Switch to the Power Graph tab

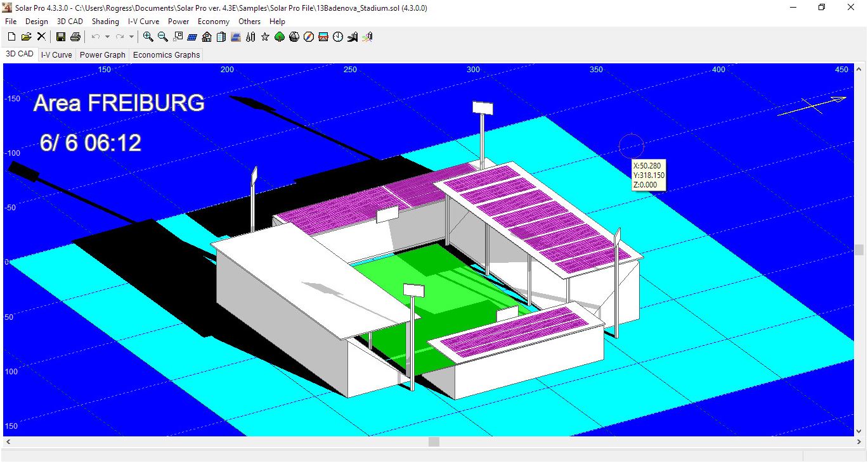coord(101,54)
